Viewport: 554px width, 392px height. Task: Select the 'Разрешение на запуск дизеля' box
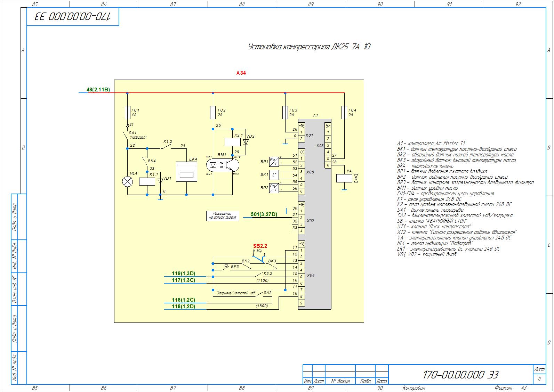click(222, 216)
